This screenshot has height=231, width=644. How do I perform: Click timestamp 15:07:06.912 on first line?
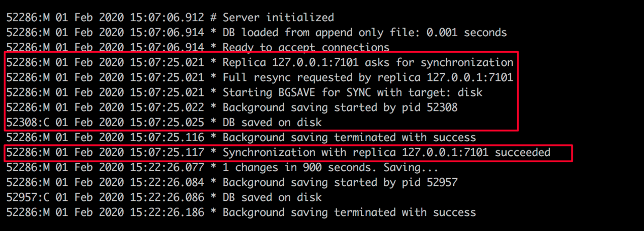[x=167, y=18]
